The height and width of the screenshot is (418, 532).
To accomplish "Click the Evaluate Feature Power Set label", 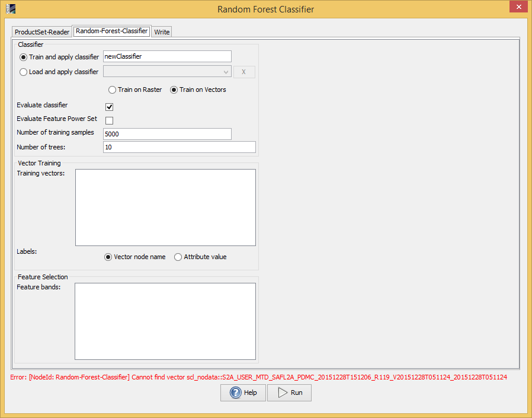I will coord(57,119).
